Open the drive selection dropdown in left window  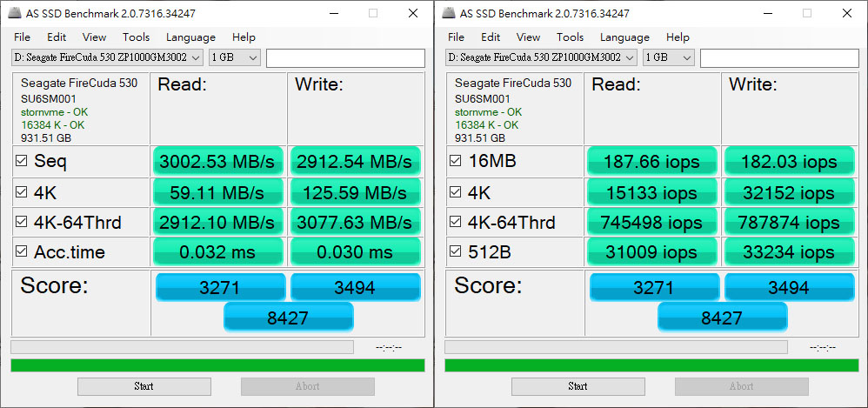[x=107, y=57]
